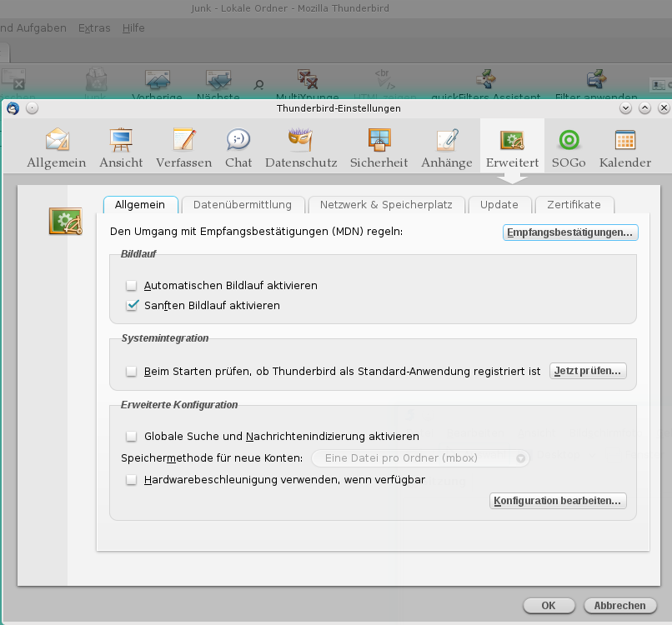Uncheck Sanften Bildlauf aktivieren
The height and width of the screenshot is (625, 672).
click(132, 306)
